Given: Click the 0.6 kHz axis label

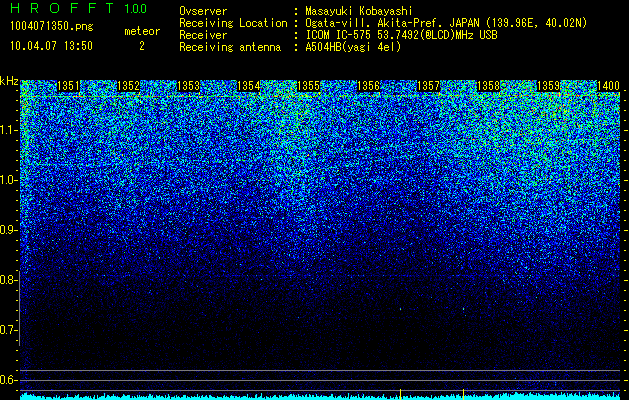Looking at the screenshot, I should pos(8,380).
